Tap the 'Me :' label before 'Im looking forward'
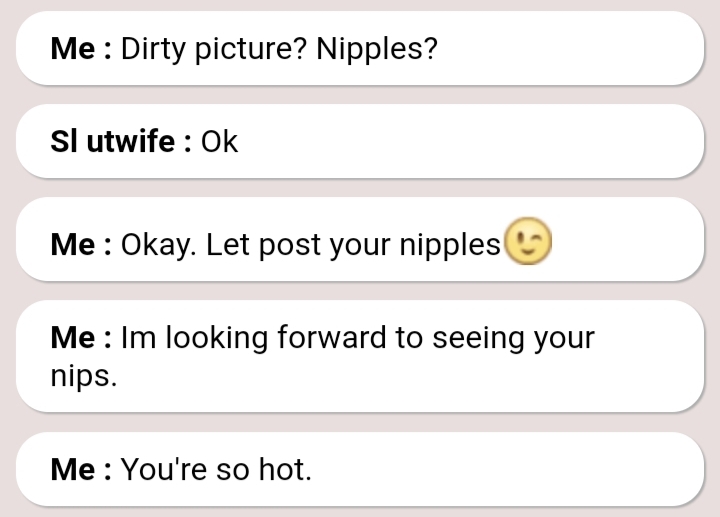Screen dimensions: 720x517 click(81, 338)
